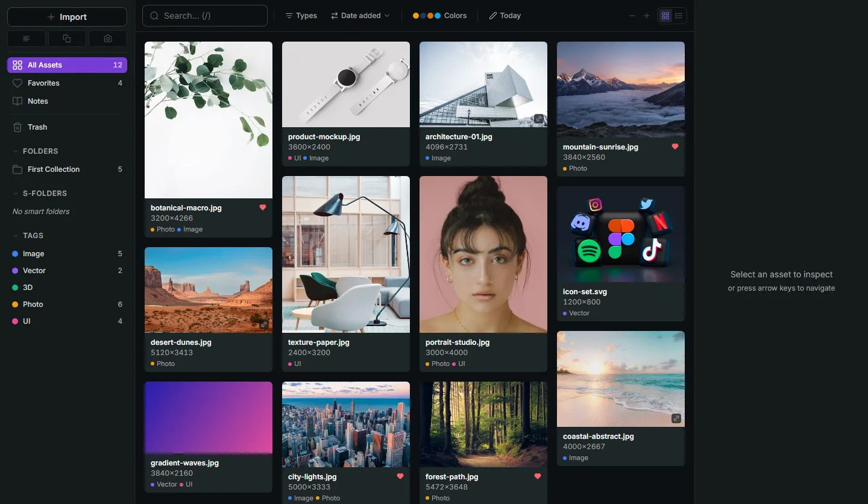Click the coastal-abstract.jpg file name
The height and width of the screenshot is (504, 868).
click(599, 436)
